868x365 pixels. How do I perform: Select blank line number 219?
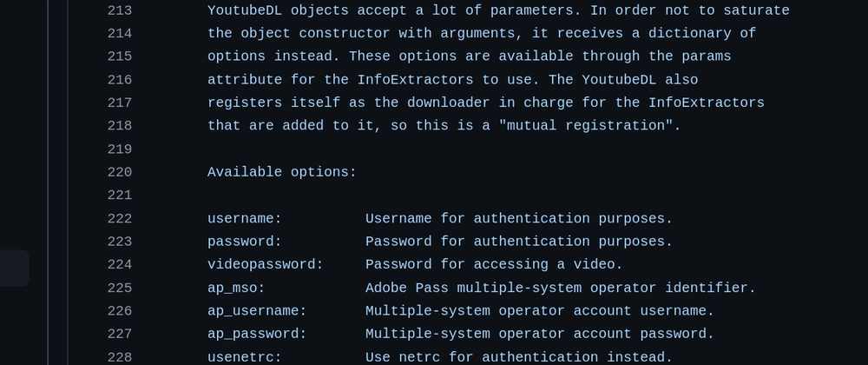pos(120,149)
